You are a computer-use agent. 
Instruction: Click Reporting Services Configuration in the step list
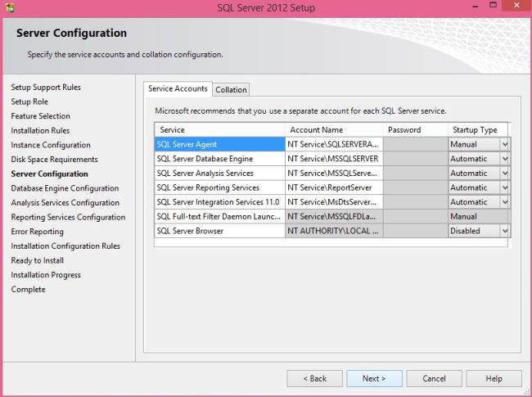68,217
